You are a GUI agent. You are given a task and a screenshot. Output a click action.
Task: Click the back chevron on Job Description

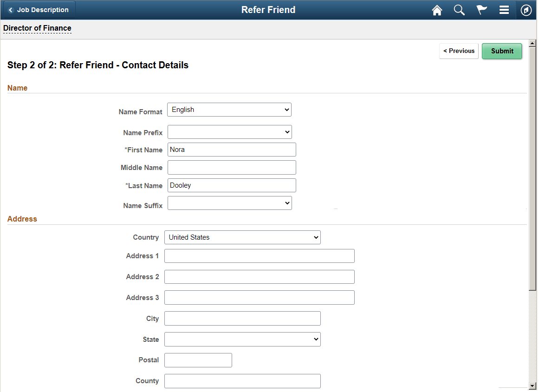pos(10,9)
